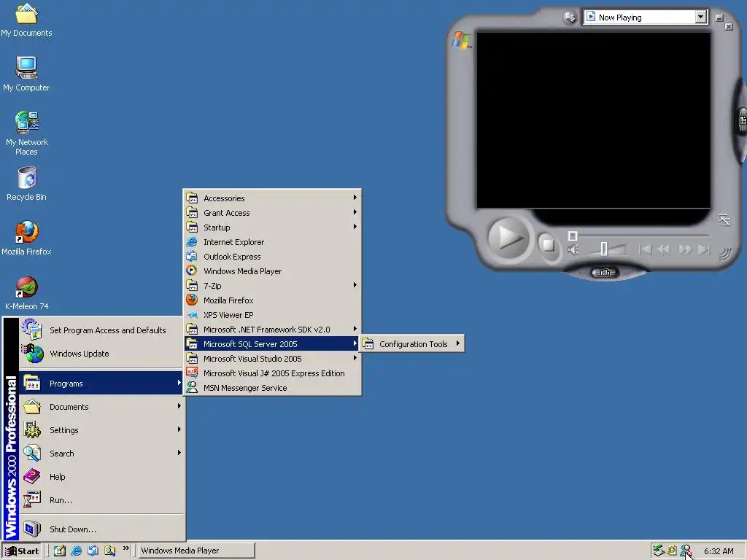Launch Internet Explorer from quick launch

coord(76,551)
